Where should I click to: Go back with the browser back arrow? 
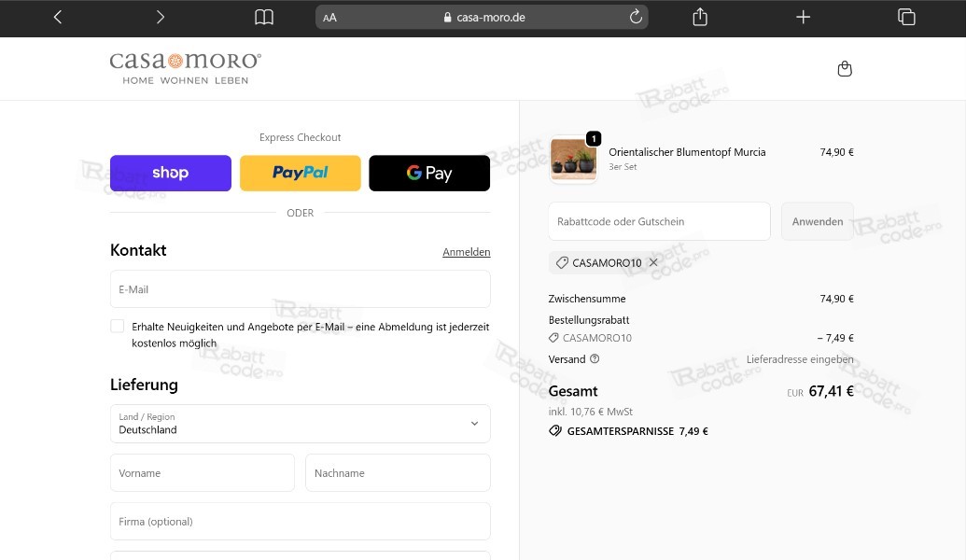58,17
